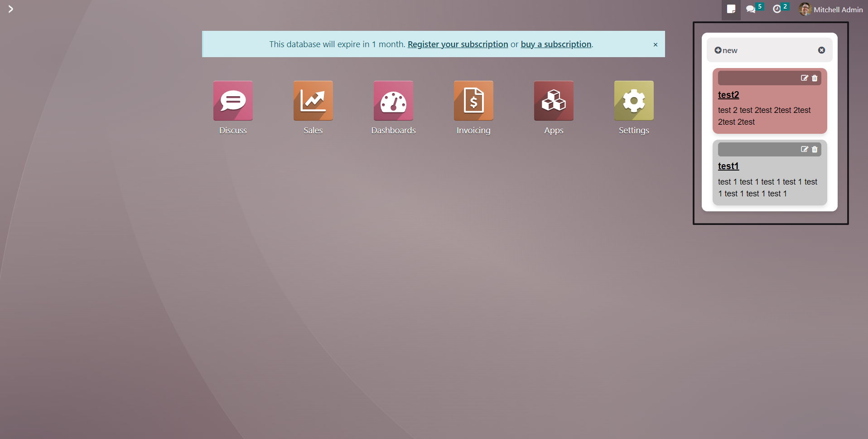Click Mitchell Admin avatar picture

click(x=805, y=9)
